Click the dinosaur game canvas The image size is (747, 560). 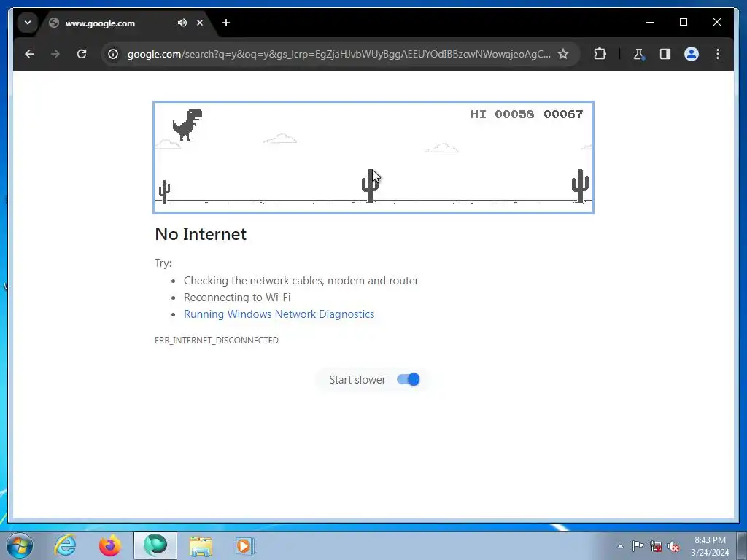point(373,157)
